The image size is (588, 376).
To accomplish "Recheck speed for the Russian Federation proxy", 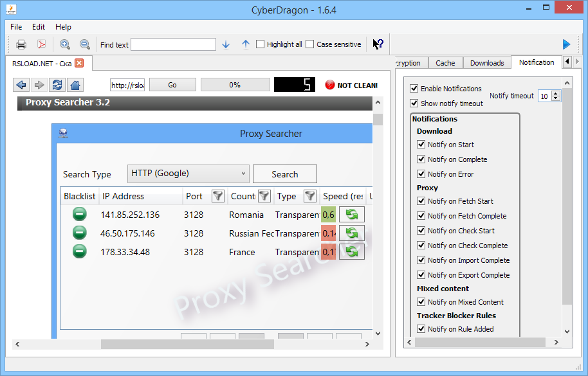I will (352, 233).
